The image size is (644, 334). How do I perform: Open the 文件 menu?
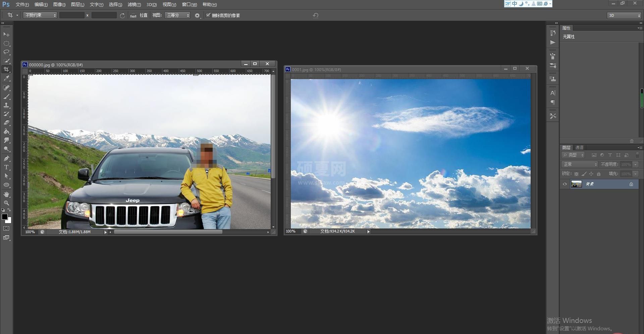pyautogui.click(x=22, y=5)
